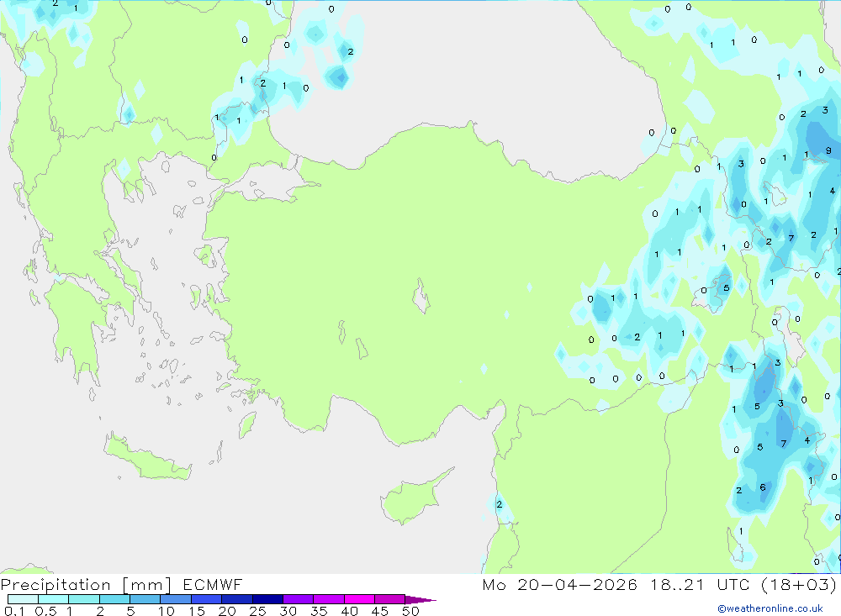The height and width of the screenshot is (616, 841).
Task: Click the blue swatch between 15 and 20
Action: [x=207, y=599]
